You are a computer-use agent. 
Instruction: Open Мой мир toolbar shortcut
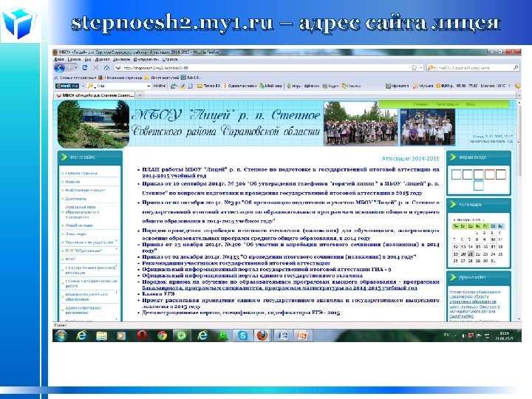tap(270, 86)
